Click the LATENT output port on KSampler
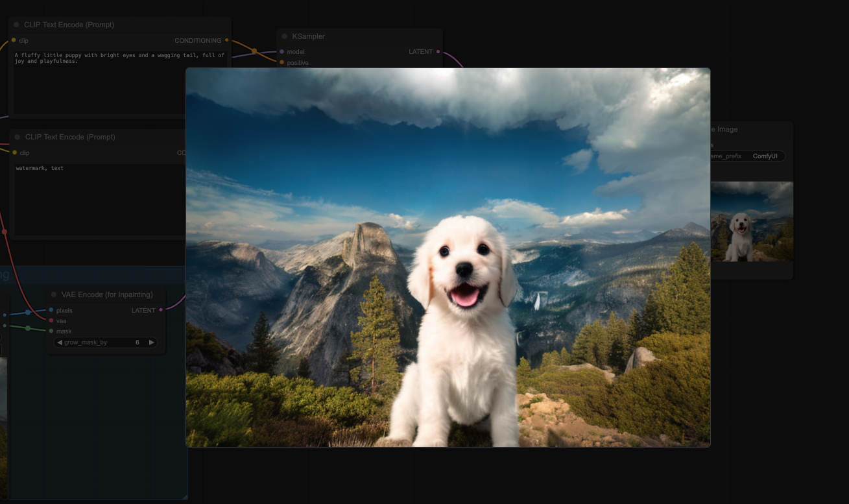Image resolution: width=849 pixels, height=504 pixels. (438, 51)
